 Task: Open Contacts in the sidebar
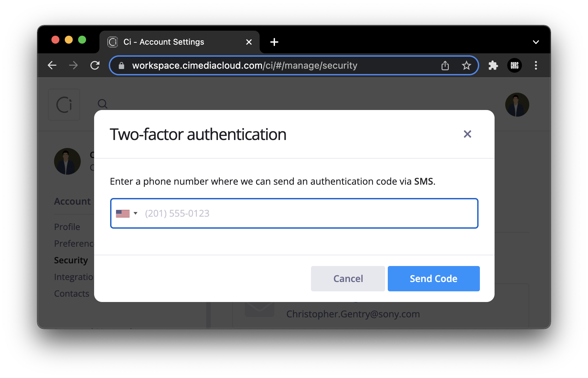point(72,294)
